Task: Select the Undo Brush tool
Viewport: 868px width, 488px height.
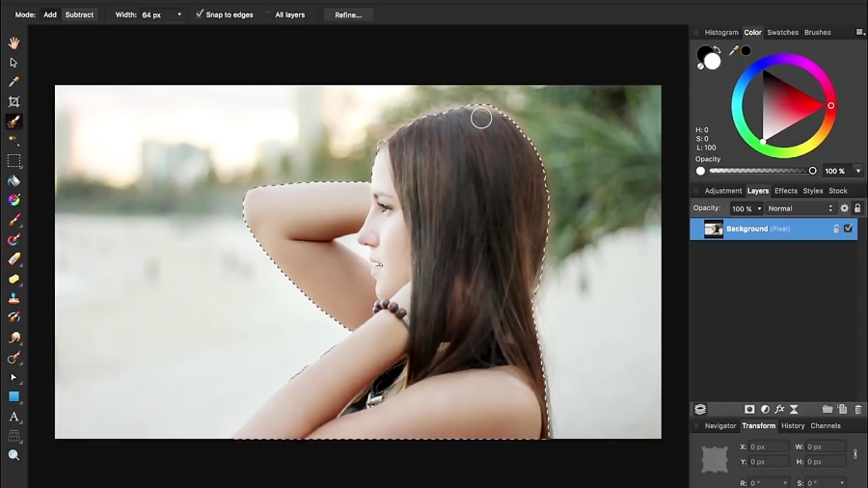Action: 14,317
